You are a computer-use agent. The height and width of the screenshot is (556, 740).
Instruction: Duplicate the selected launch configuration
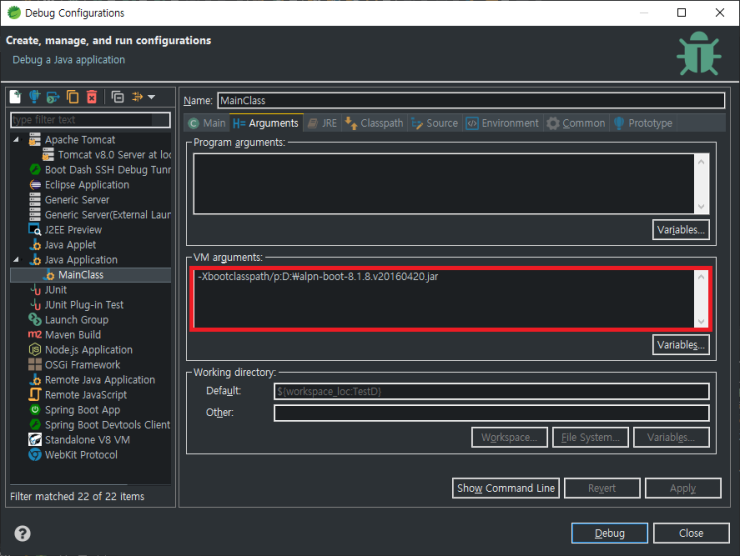72,97
